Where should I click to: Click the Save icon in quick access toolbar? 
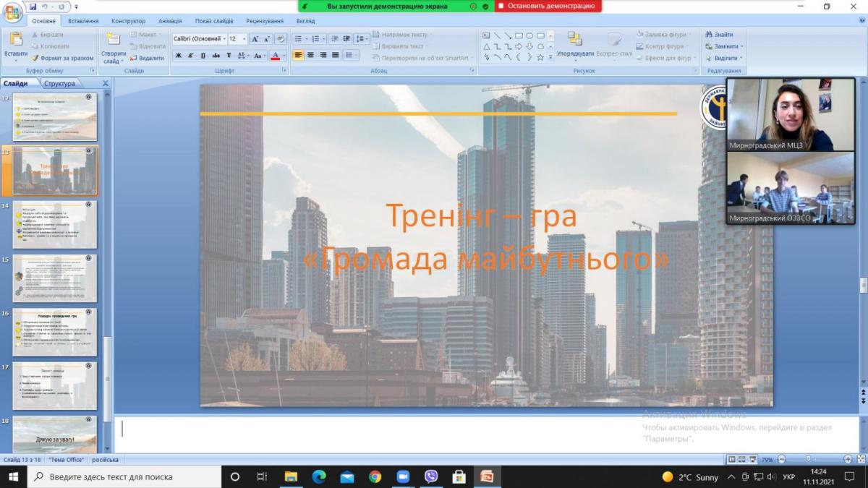33,7
